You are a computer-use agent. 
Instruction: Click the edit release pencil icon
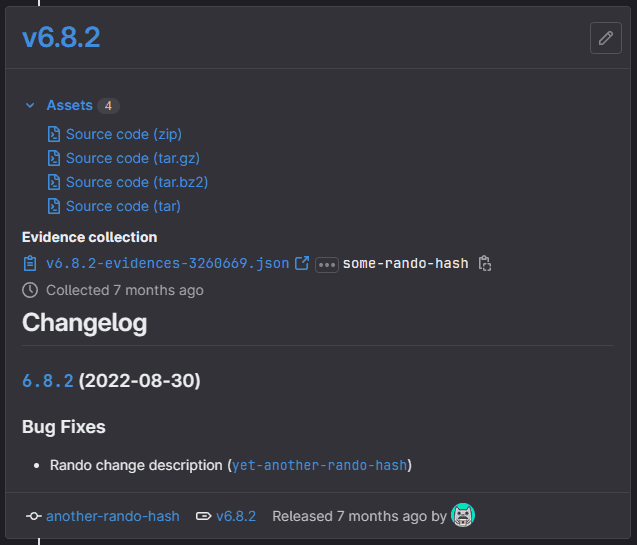click(x=605, y=38)
